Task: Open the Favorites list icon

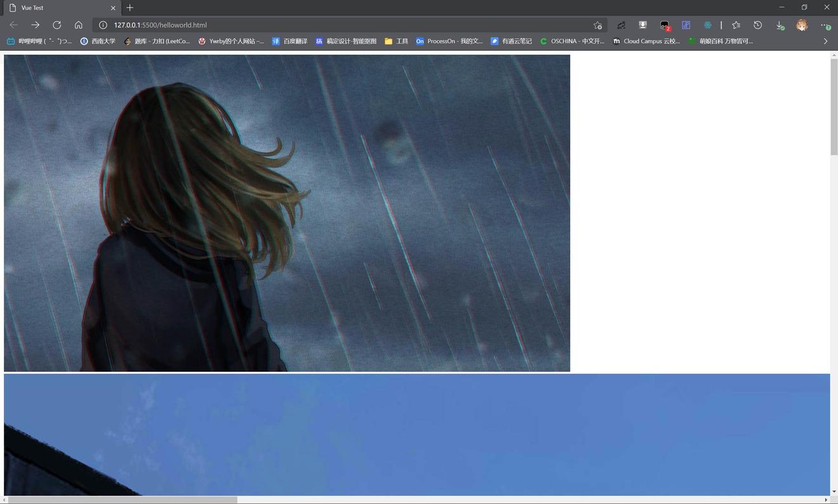Action: [x=736, y=25]
